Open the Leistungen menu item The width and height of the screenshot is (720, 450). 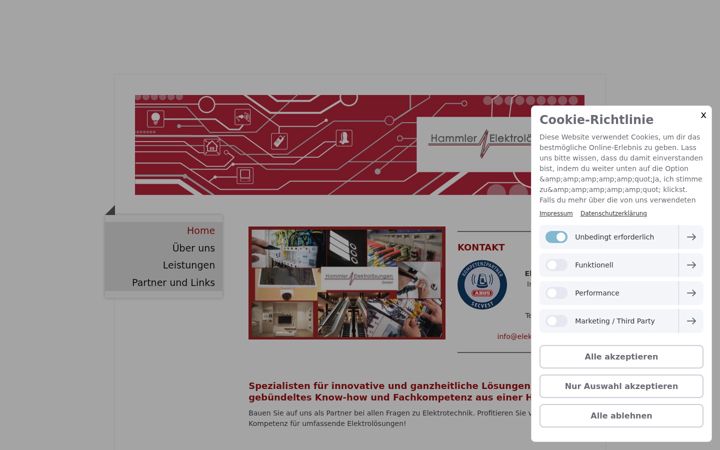tap(188, 265)
